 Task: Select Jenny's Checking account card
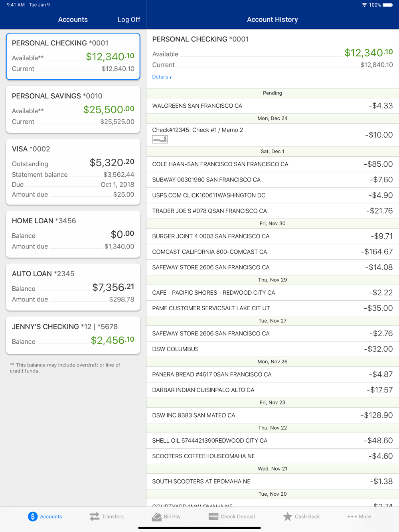[73, 335]
